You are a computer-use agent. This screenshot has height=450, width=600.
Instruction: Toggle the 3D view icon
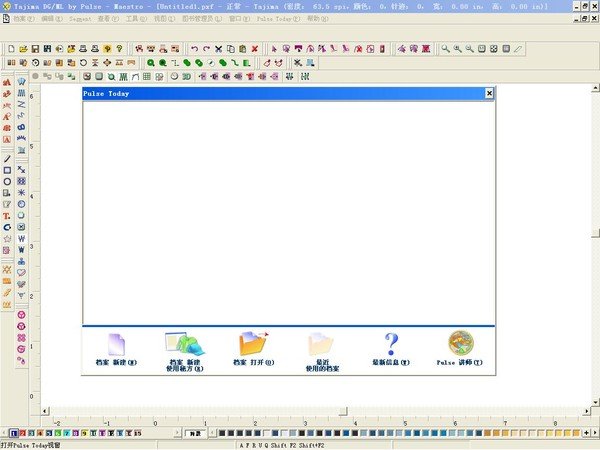[186, 77]
